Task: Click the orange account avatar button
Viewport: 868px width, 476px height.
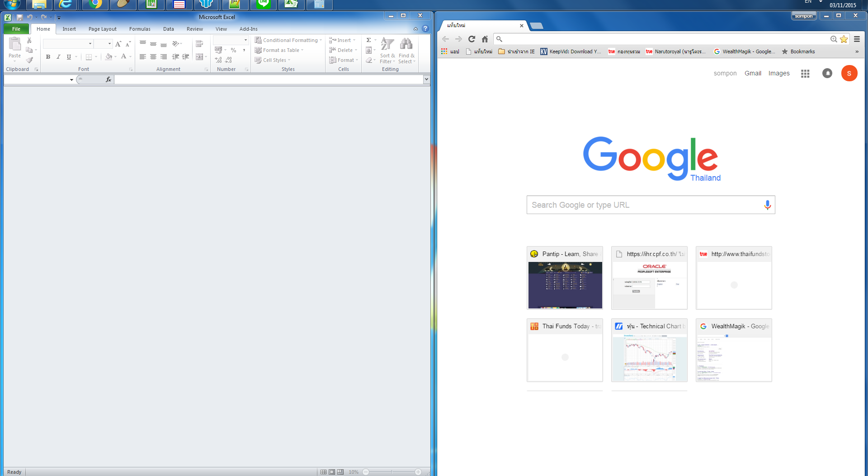Action: coord(849,73)
